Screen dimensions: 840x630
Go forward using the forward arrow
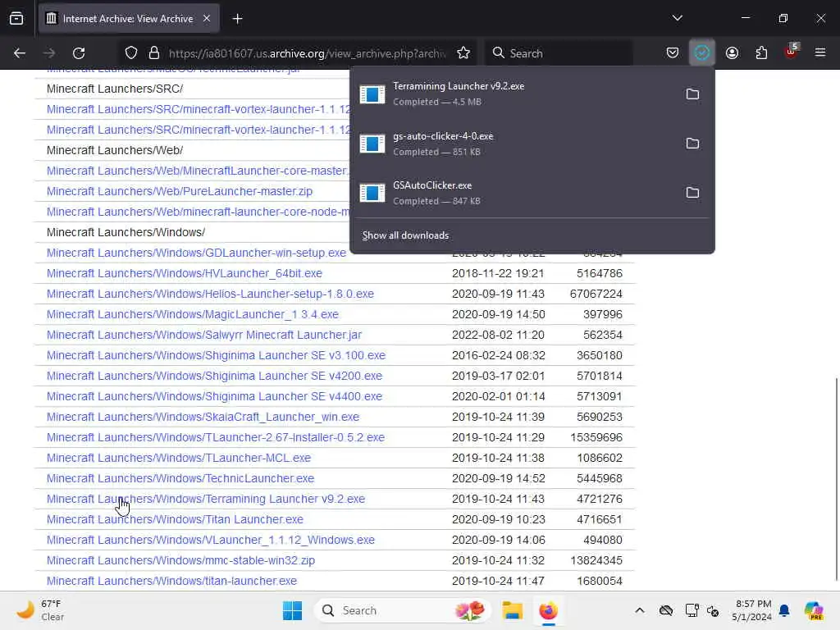point(49,53)
